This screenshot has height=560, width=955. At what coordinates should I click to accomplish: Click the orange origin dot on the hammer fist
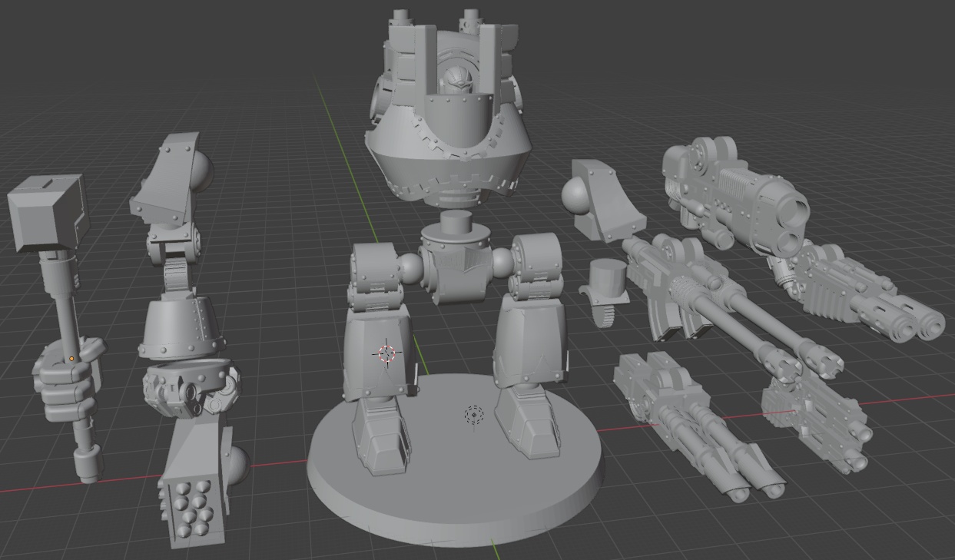coord(71,359)
